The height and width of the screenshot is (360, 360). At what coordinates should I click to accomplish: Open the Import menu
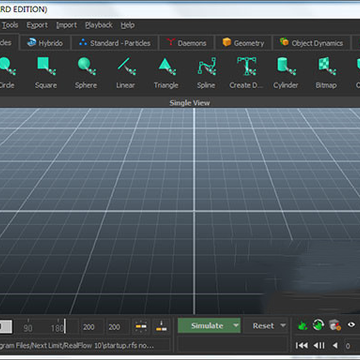click(66, 25)
